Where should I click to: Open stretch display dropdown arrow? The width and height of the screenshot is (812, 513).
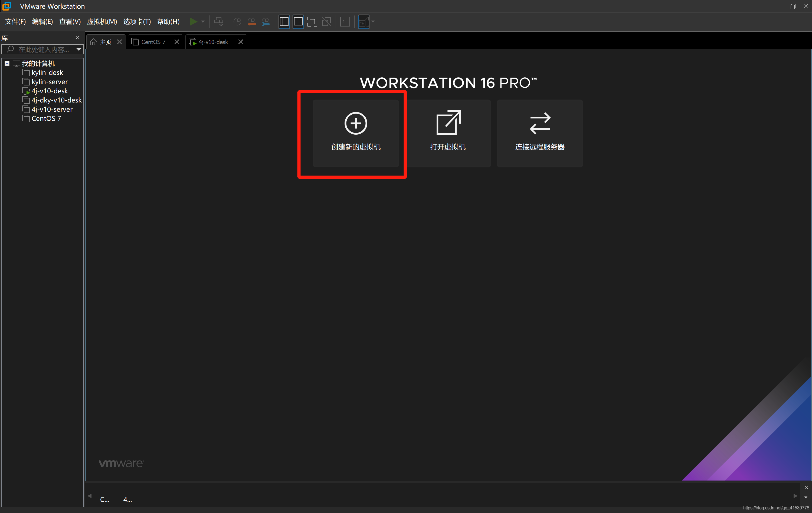(373, 22)
